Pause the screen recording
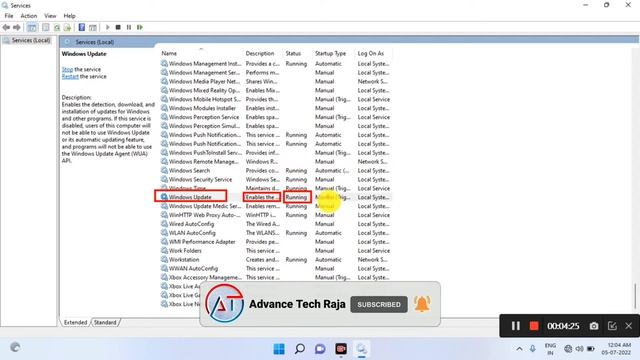Screen dimensions: 640x360 pos(516,326)
